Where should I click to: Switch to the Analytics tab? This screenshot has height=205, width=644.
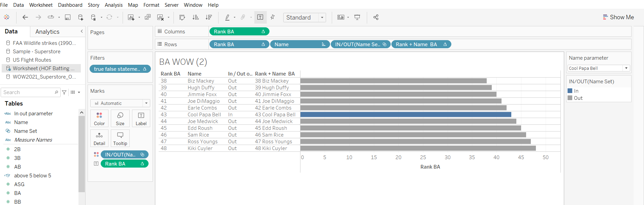47,32
